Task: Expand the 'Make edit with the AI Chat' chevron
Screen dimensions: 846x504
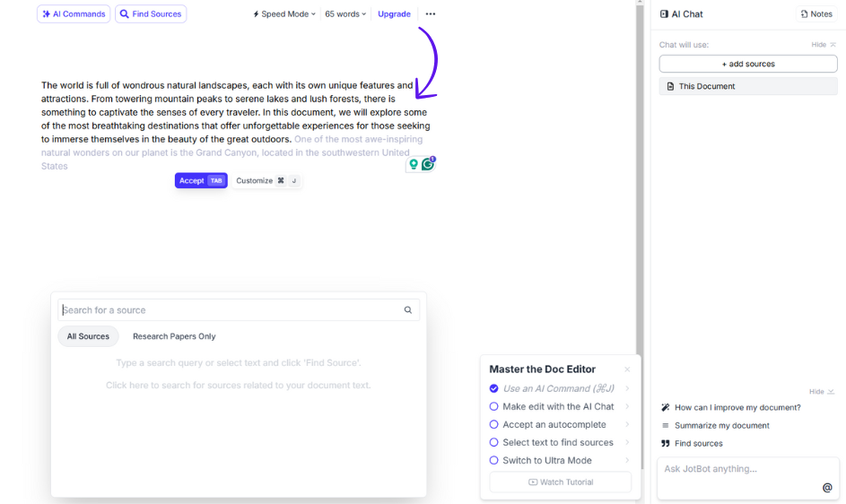Action: pyautogui.click(x=627, y=406)
